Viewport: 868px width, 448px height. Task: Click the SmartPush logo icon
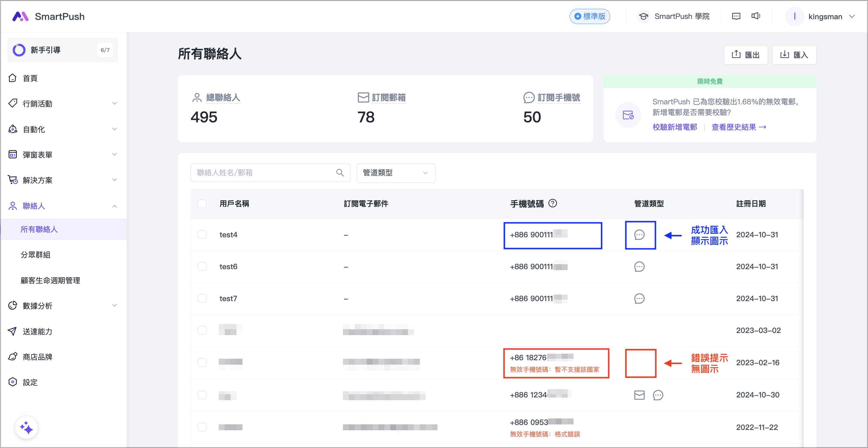pos(20,16)
